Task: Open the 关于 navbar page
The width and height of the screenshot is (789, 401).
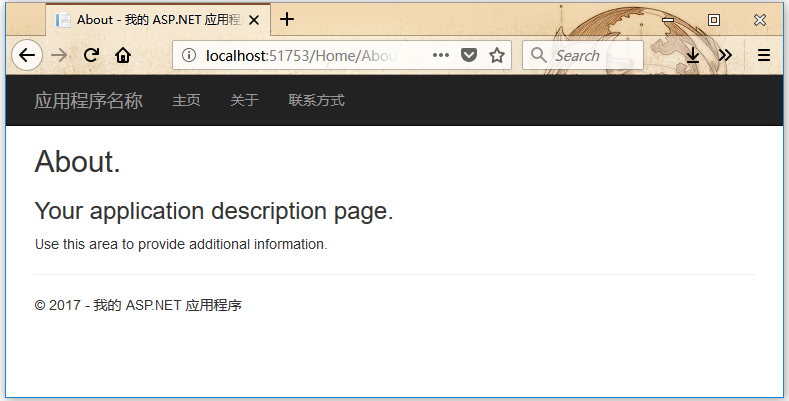Action: (x=244, y=100)
